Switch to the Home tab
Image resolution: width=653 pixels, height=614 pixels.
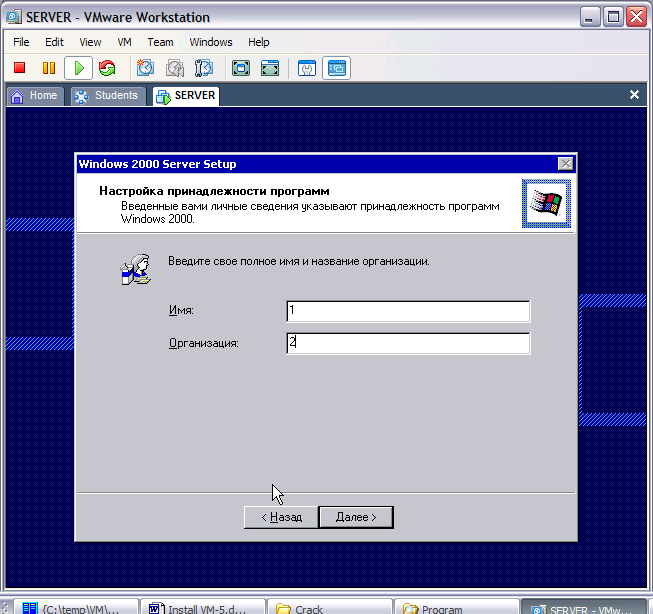click(x=35, y=96)
